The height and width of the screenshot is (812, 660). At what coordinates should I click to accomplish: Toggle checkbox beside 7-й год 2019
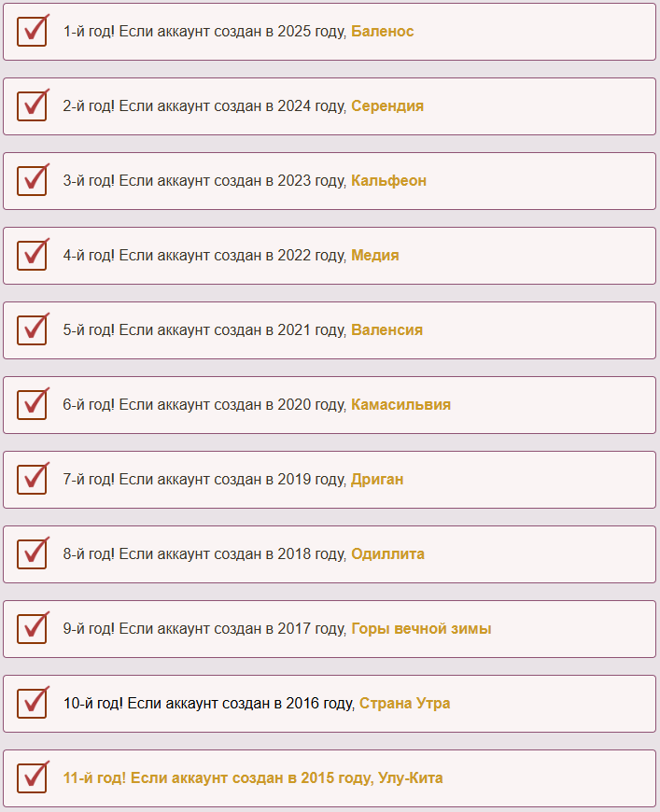(x=32, y=479)
